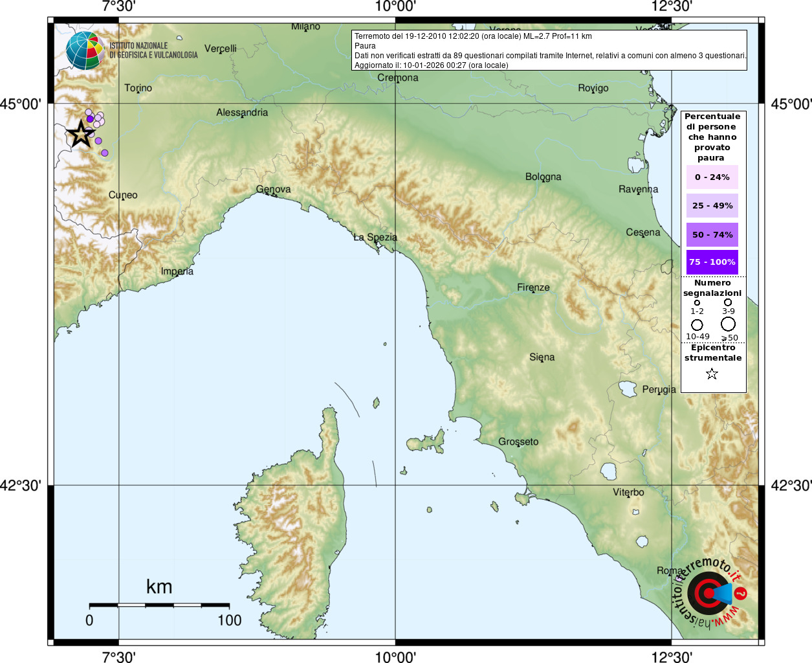Screen dimensions: 812x663
Task: Click the 'Aggiornato il: 10-01-2026' line
Action: pyautogui.click(x=431, y=65)
